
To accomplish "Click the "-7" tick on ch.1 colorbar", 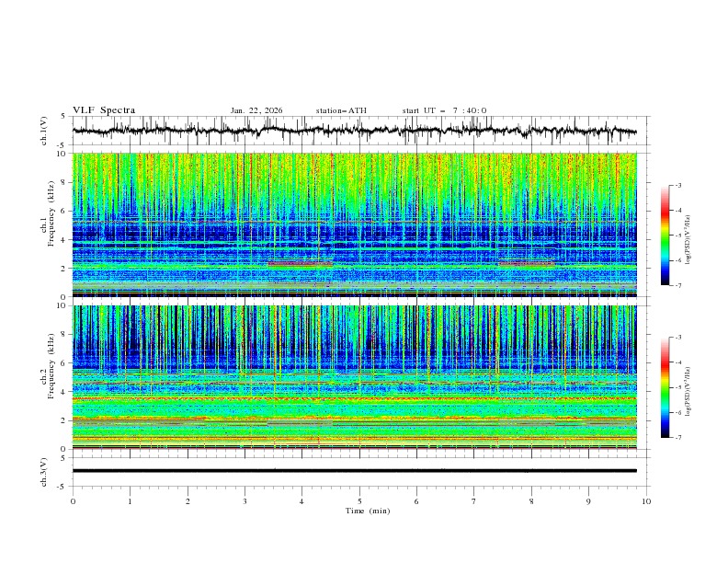I will pos(677,285).
